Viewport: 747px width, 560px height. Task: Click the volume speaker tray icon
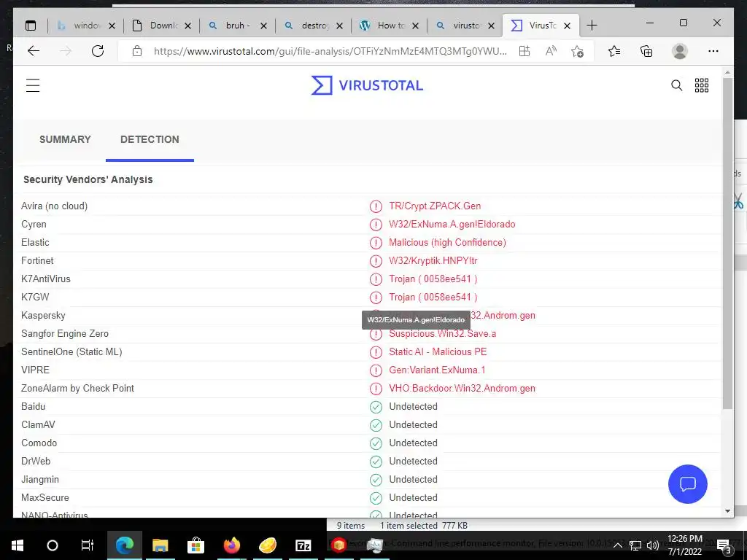pos(653,545)
